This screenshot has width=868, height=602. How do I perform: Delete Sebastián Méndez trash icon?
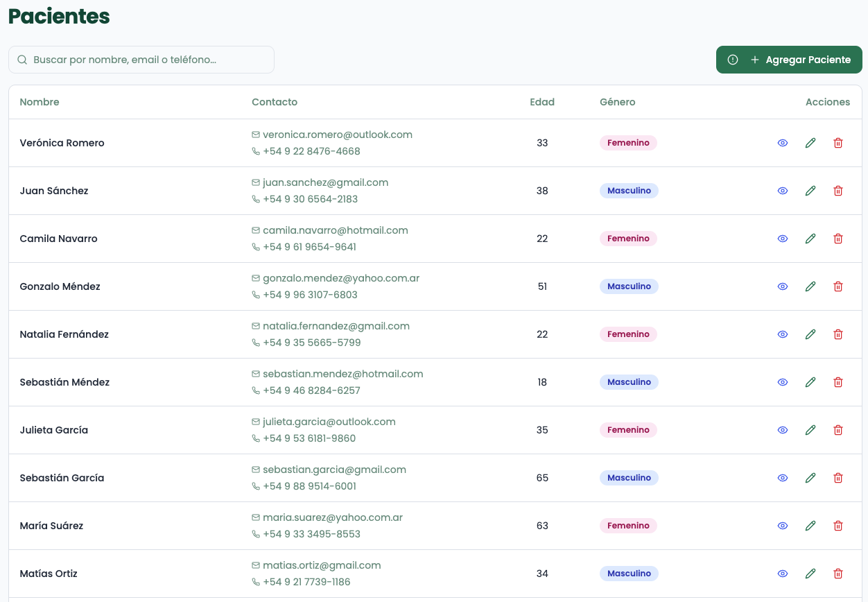pyautogui.click(x=838, y=382)
